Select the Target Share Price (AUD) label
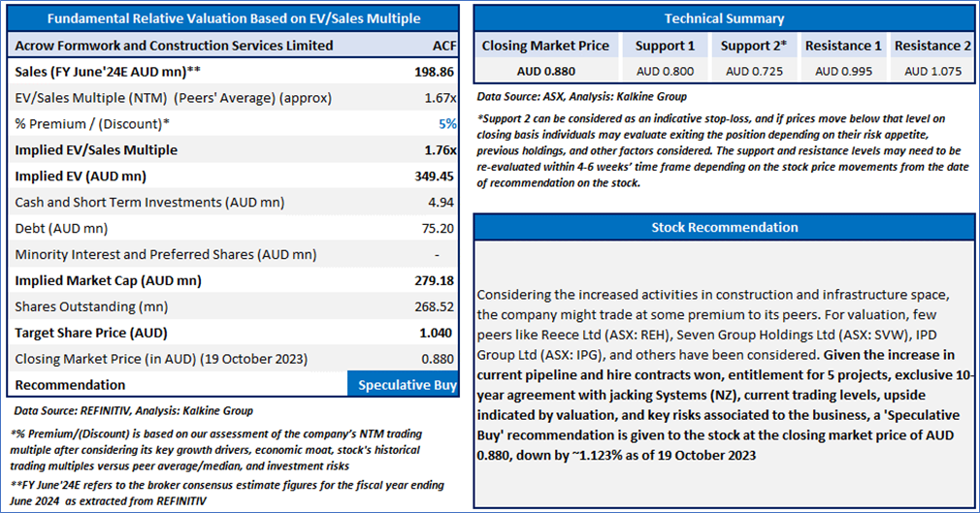The height and width of the screenshot is (513, 980). click(91, 333)
